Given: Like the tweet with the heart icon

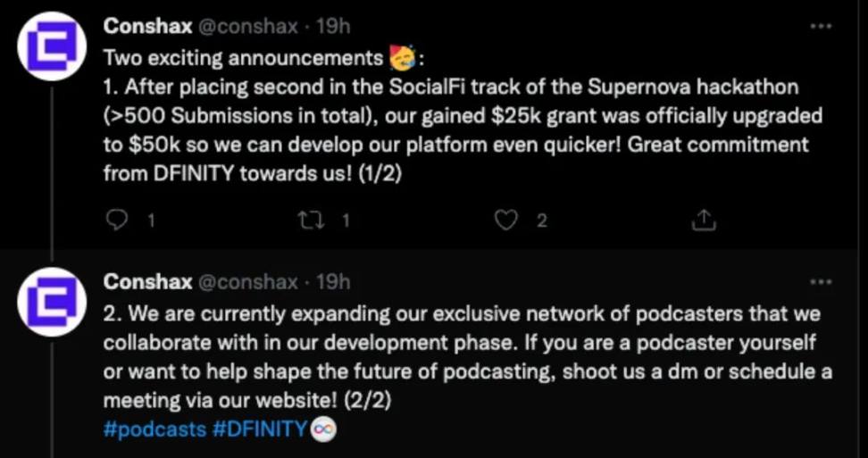Looking at the screenshot, I should (x=506, y=220).
